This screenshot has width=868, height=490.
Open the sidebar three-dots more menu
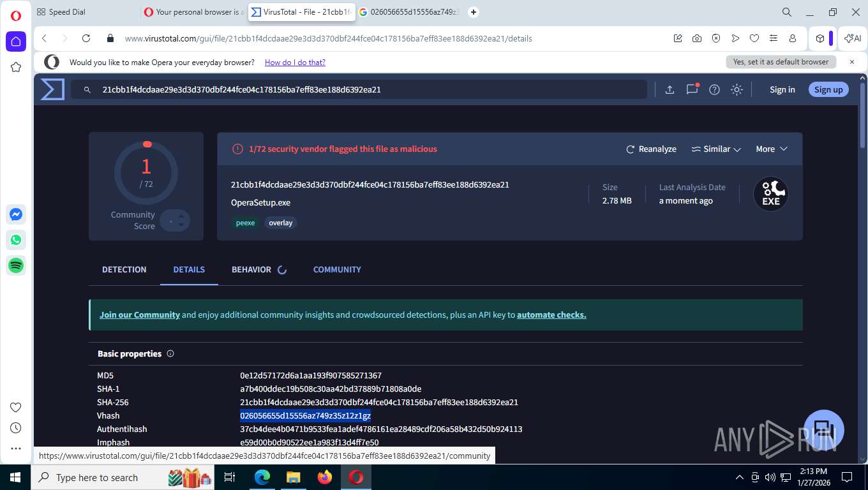click(x=16, y=449)
